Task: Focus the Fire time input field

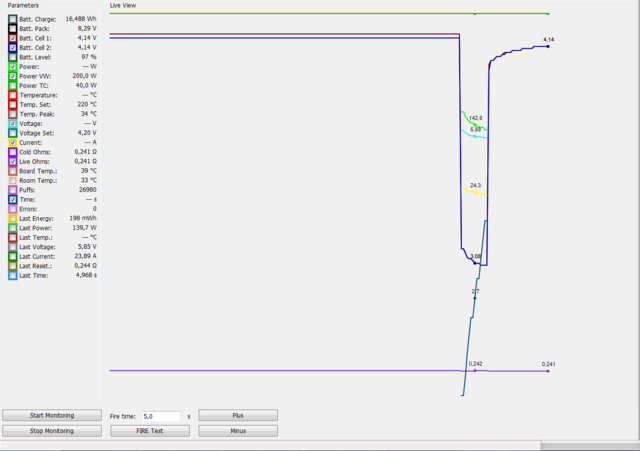Action: click(x=162, y=415)
